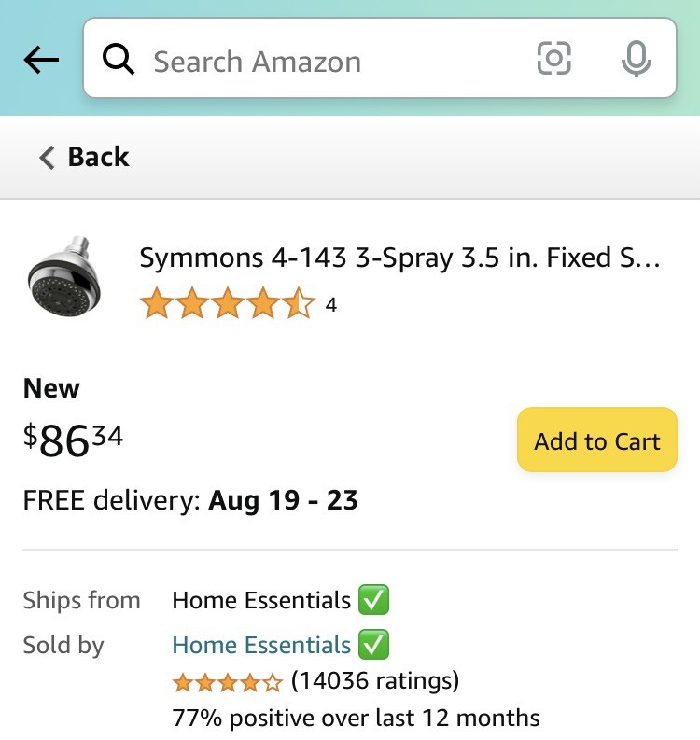Start voice search with microphone icon
The image size is (700, 740).
[636, 60]
